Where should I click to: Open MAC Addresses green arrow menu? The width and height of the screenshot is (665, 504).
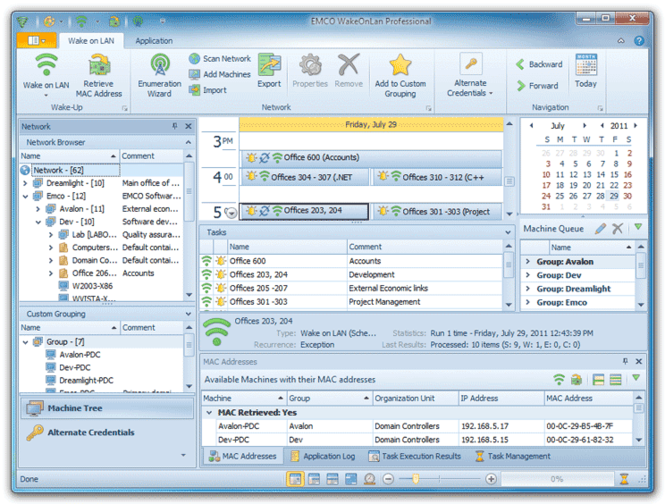coord(636,378)
